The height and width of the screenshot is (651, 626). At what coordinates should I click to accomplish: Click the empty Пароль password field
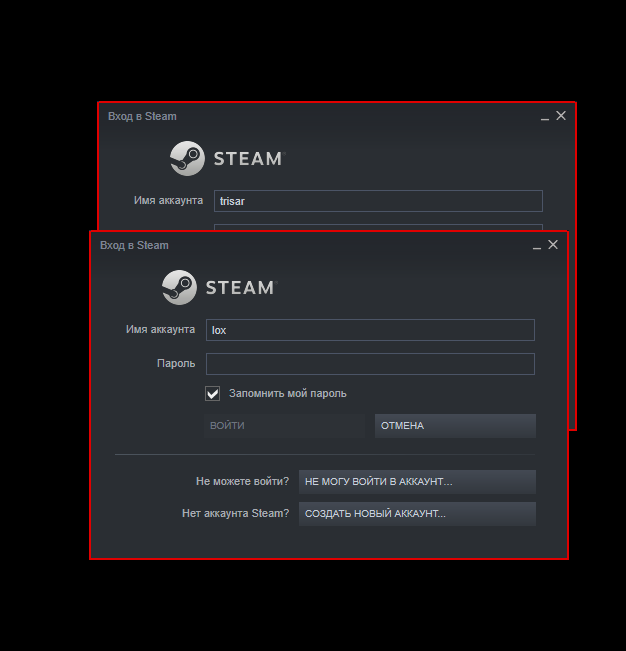(370, 364)
